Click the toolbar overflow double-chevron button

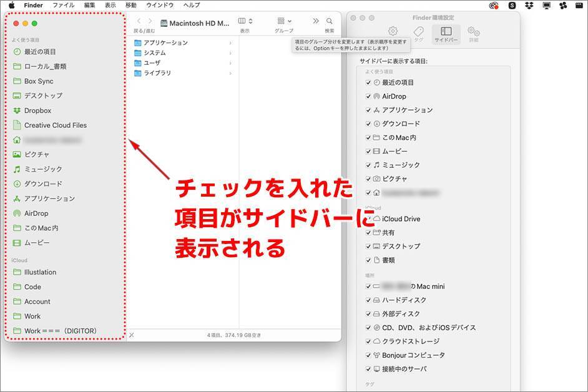point(316,21)
